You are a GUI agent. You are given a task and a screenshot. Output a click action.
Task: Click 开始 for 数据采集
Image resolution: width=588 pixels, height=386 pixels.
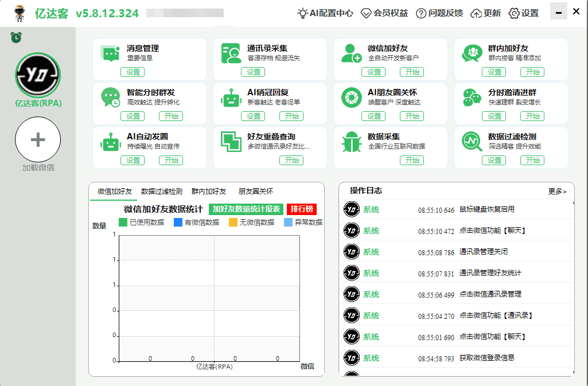(x=412, y=161)
